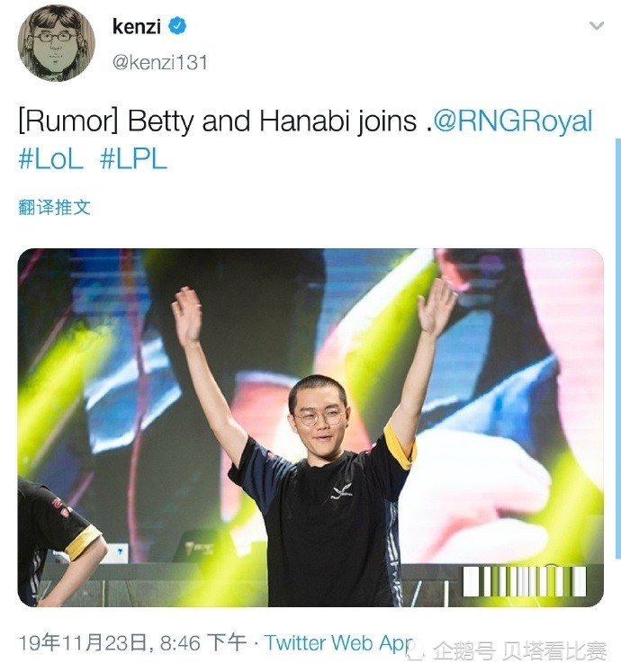Click the Twitter Web App source link

[x=339, y=643]
